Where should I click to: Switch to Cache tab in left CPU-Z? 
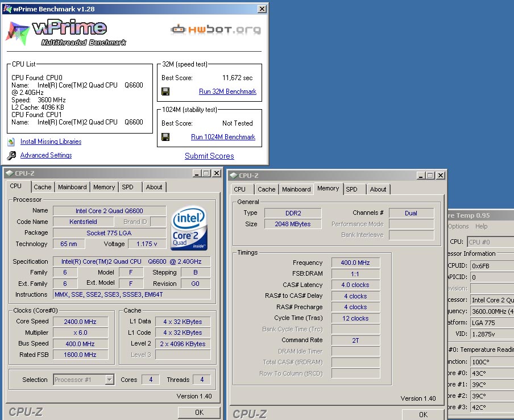(43, 187)
